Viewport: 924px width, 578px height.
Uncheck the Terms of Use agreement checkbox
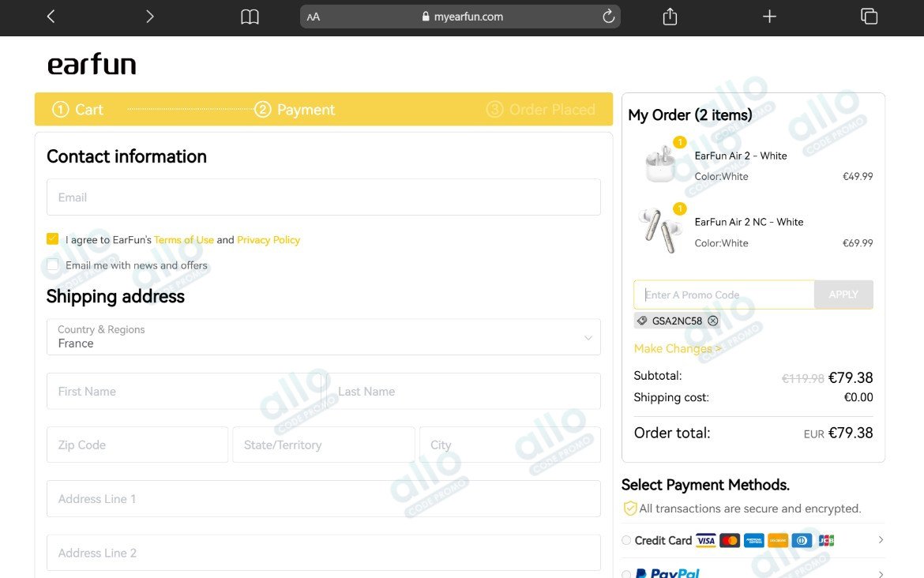click(52, 238)
